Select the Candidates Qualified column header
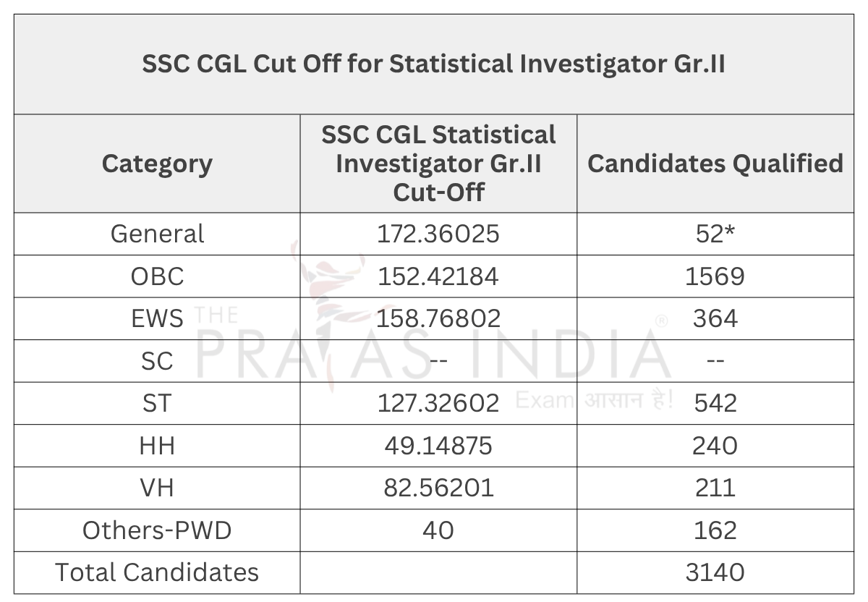Viewport: 868px width, 602px height. [715, 164]
